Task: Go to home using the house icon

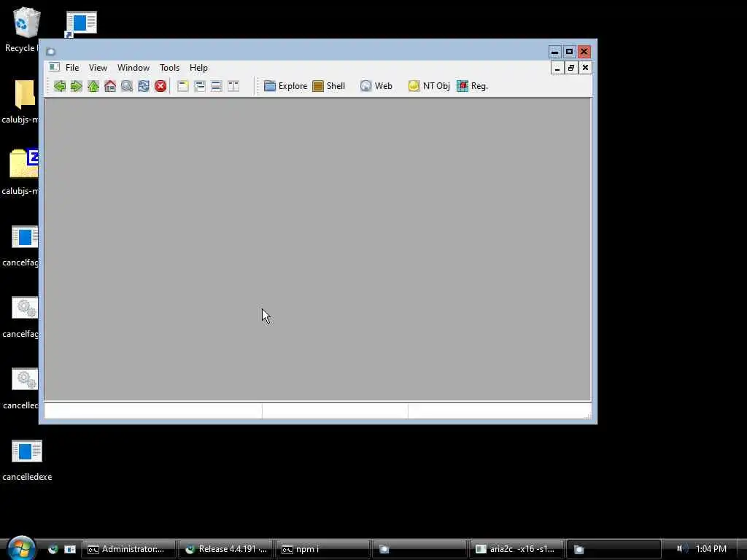Action: [110, 86]
